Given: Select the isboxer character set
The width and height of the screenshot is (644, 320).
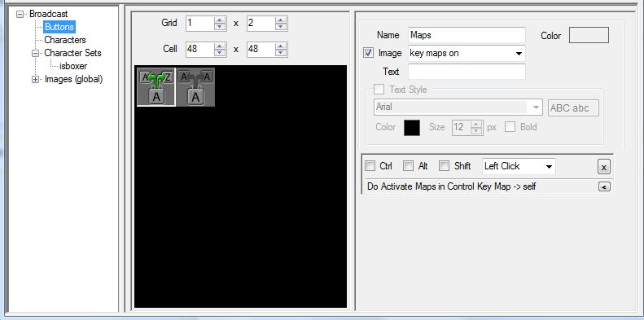Looking at the screenshot, I should coord(73,66).
